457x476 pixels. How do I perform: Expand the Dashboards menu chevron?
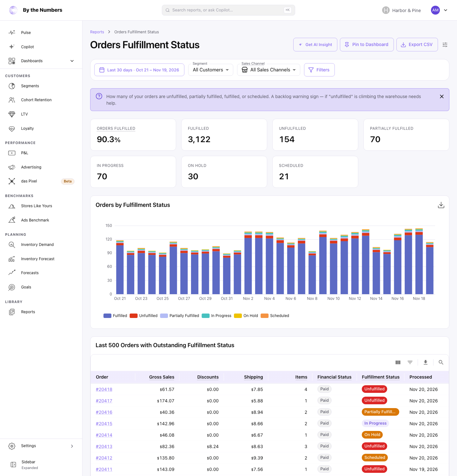point(72,61)
